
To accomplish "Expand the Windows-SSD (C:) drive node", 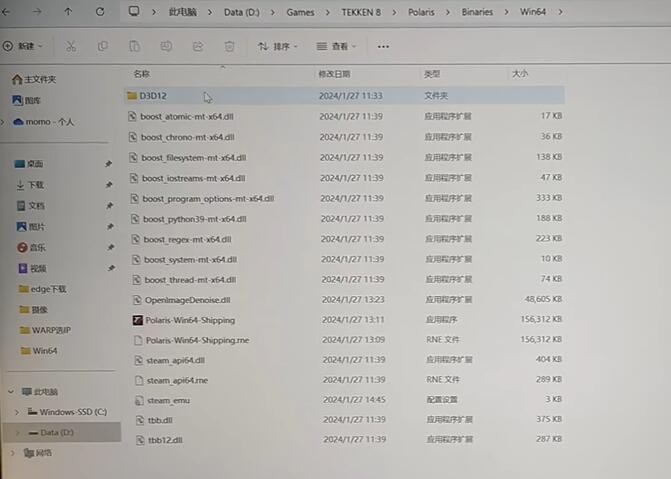I will click(x=17, y=412).
